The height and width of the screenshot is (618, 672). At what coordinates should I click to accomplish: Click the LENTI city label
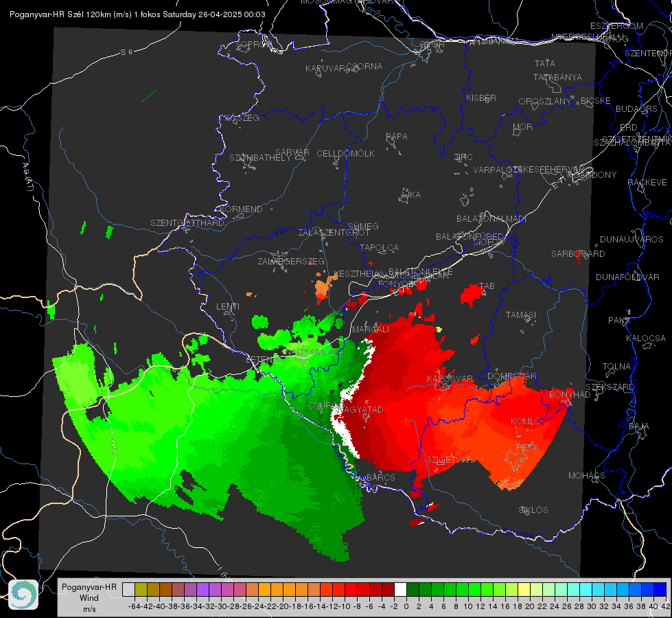(228, 307)
